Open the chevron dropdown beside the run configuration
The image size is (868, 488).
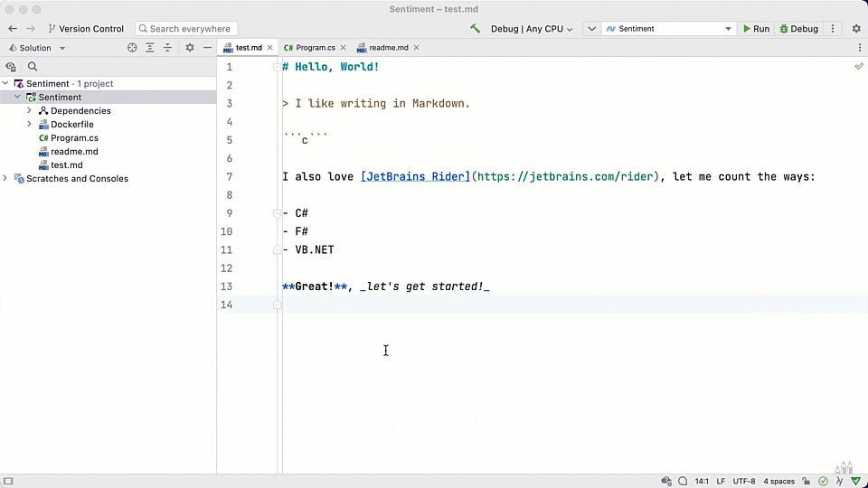[591, 29]
